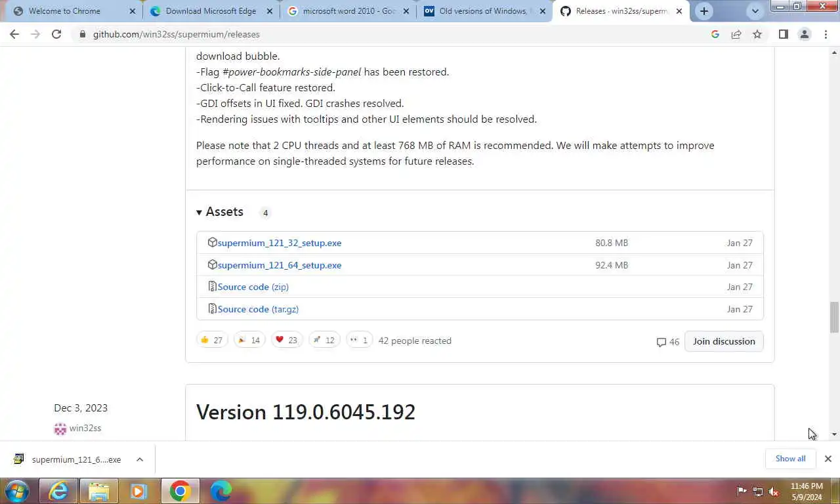This screenshot has height=504, width=840.
Task: Click package icon beside supermium_121_32_setup.exe
Action: [x=212, y=243]
